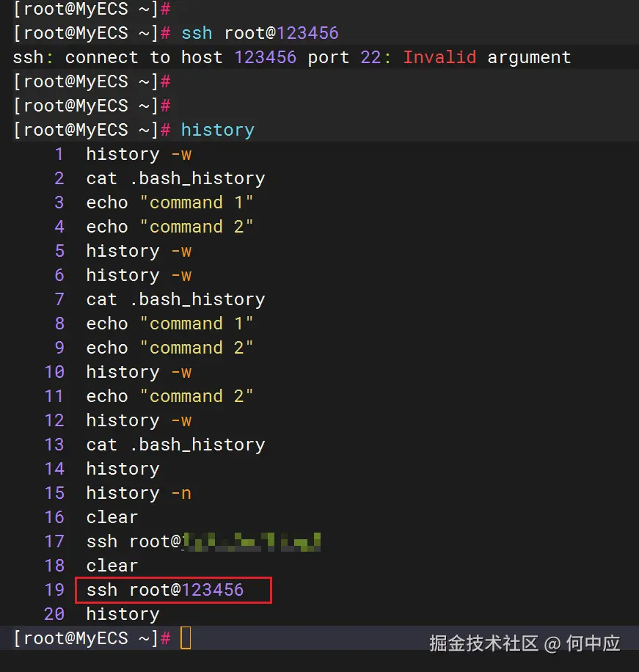Click the word 'argument' in the ssh error line

pos(529,58)
